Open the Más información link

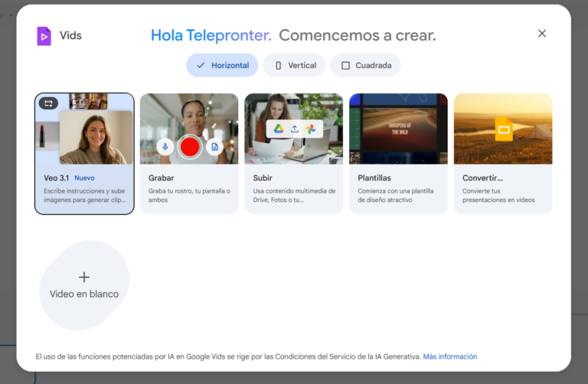(x=450, y=356)
